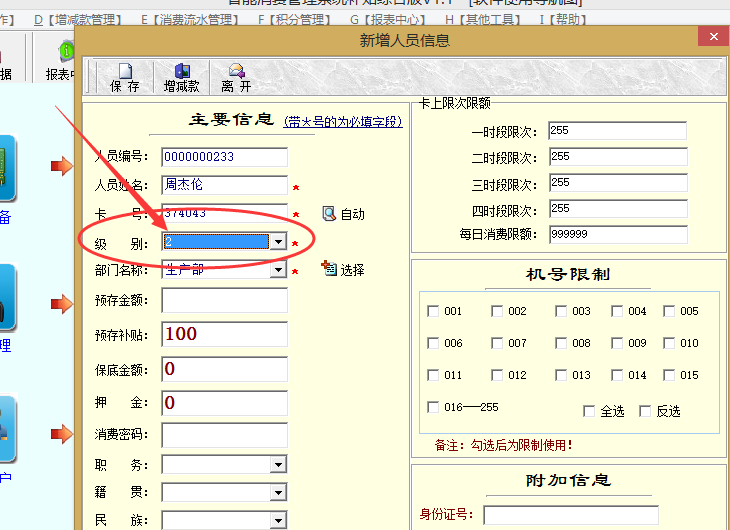The height and width of the screenshot is (530, 730).
Task: Click the 报表 icon in the main window toolbar
Action: pos(66,50)
